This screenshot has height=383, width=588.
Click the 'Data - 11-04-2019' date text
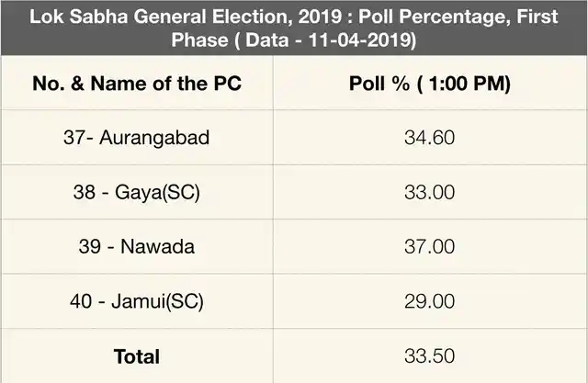(328, 39)
